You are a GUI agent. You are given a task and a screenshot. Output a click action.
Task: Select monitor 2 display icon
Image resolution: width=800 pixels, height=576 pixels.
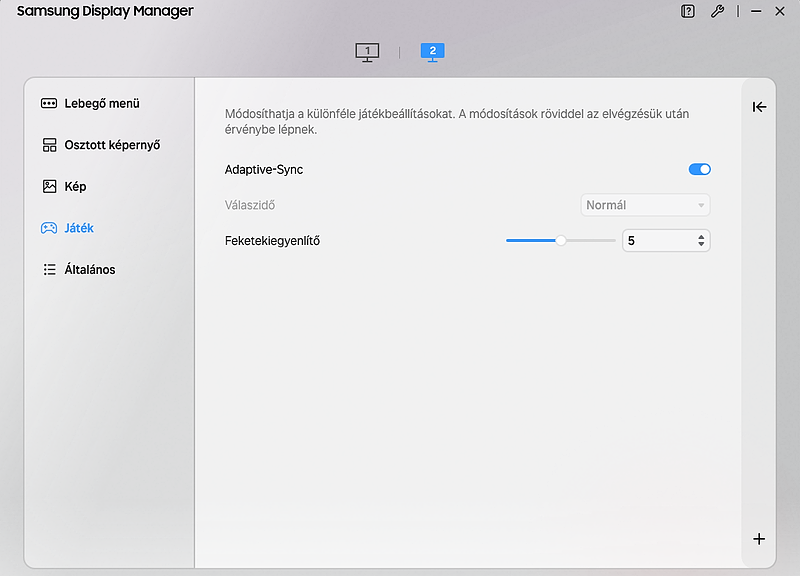(x=432, y=52)
